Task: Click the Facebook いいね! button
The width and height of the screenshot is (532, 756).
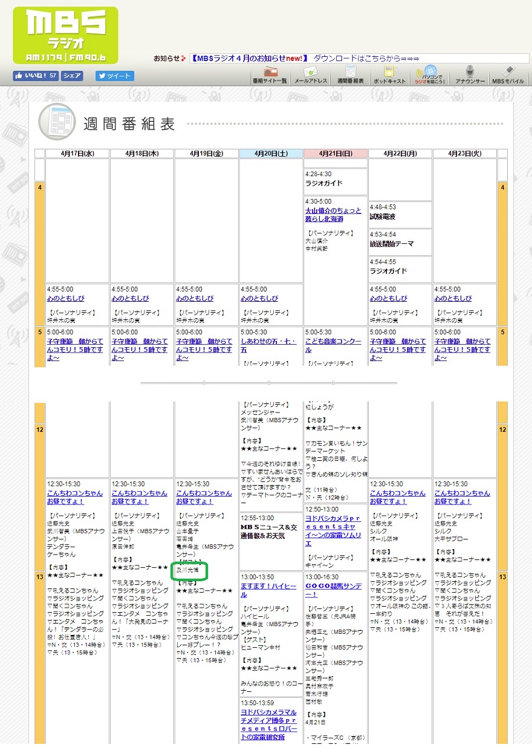Action: (36, 76)
